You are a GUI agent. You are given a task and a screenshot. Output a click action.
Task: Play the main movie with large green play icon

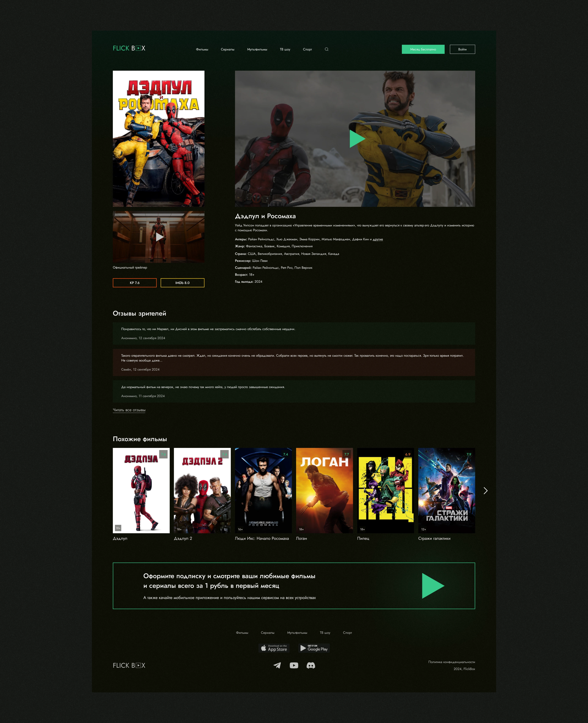[357, 139]
